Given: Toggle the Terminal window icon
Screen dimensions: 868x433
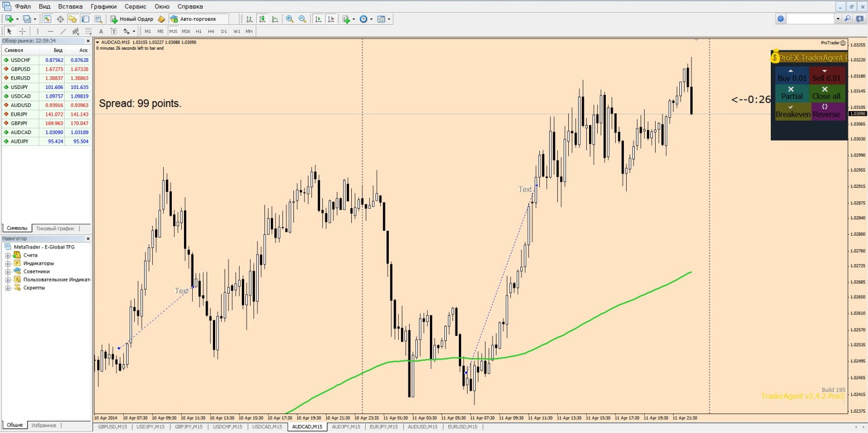Looking at the screenshot, I should 85,19.
